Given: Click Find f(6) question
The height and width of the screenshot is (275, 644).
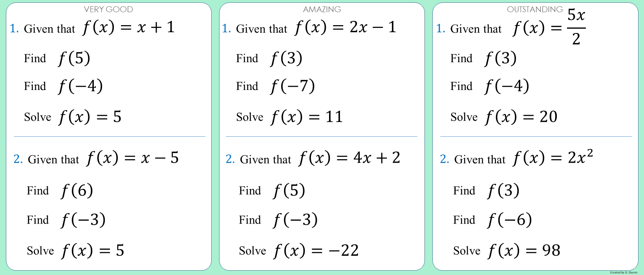Looking at the screenshot, I should pyautogui.click(x=60, y=191).
